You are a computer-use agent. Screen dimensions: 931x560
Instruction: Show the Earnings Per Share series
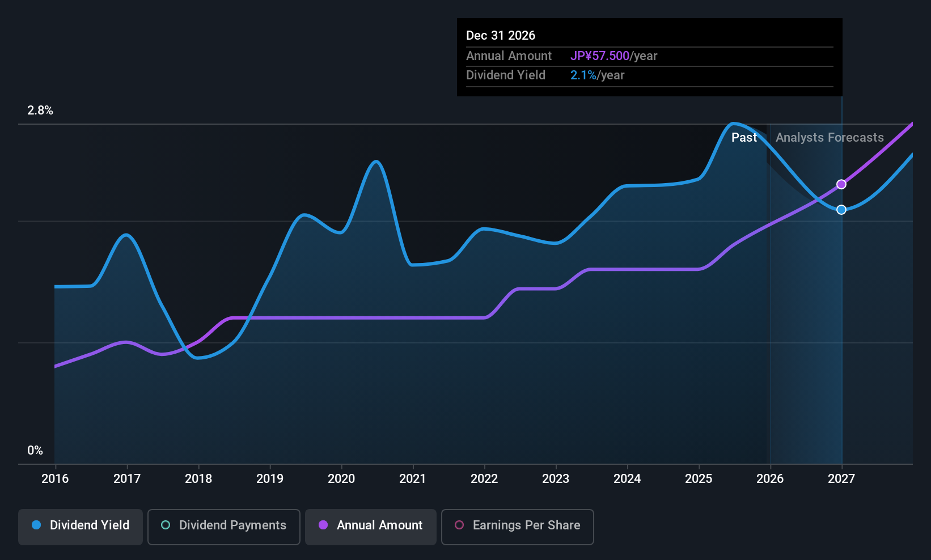point(517,527)
